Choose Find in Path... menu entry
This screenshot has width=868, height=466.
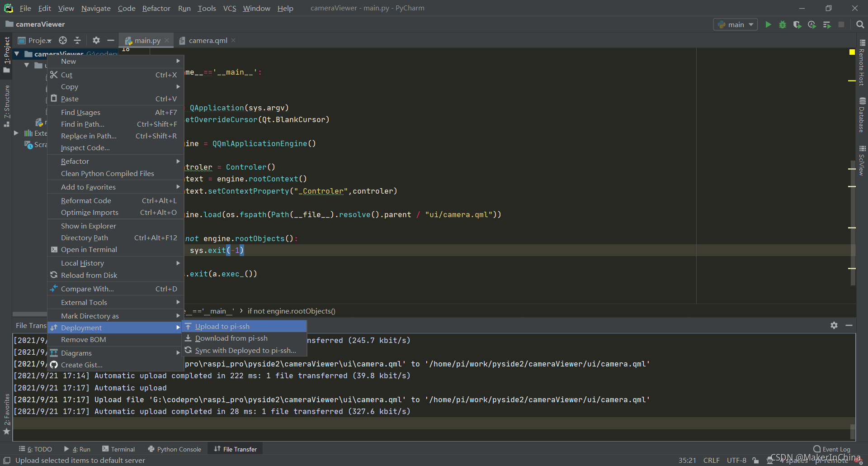[115, 124]
